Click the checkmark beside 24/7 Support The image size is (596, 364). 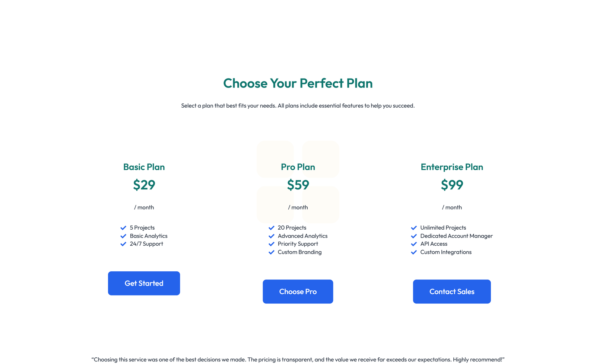123,244
